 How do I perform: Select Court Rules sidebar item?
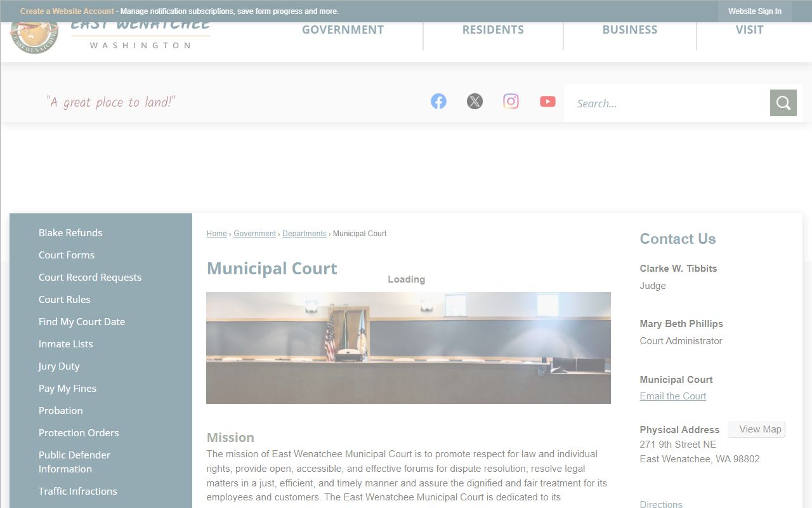[x=65, y=300]
